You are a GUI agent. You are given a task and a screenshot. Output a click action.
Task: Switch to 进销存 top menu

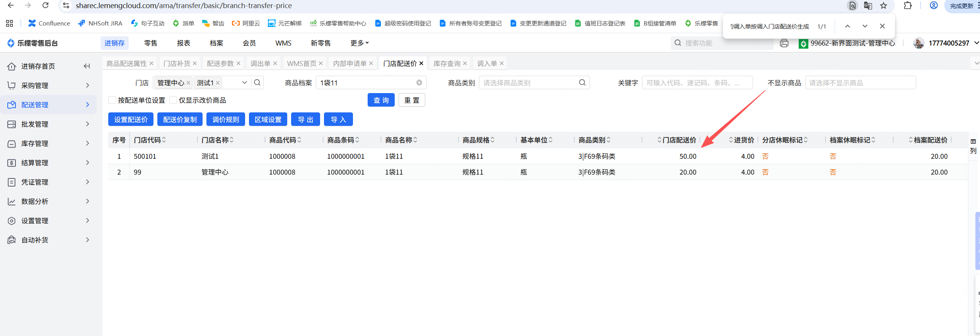114,43
